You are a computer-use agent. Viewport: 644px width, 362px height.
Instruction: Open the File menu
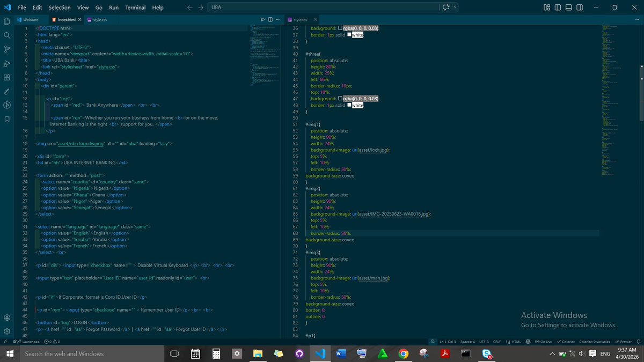tap(22, 8)
